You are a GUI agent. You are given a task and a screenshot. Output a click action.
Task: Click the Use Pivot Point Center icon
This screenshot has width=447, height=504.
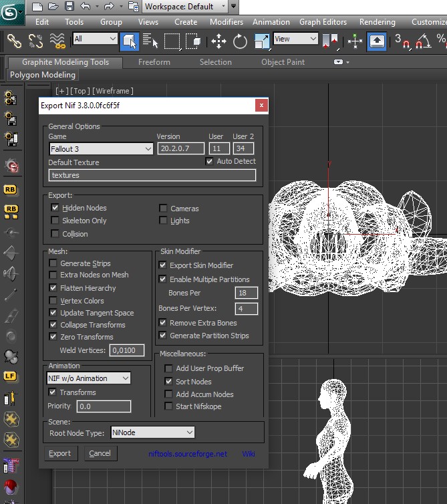330,41
